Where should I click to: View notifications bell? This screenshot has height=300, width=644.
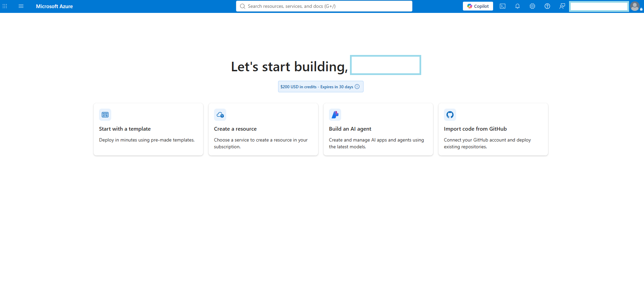pyautogui.click(x=518, y=6)
